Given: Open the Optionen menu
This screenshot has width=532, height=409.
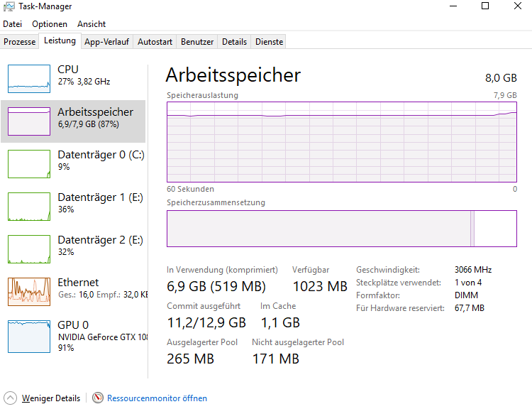Looking at the screenshot, I should pyautogui.click(x=50, y=24).
